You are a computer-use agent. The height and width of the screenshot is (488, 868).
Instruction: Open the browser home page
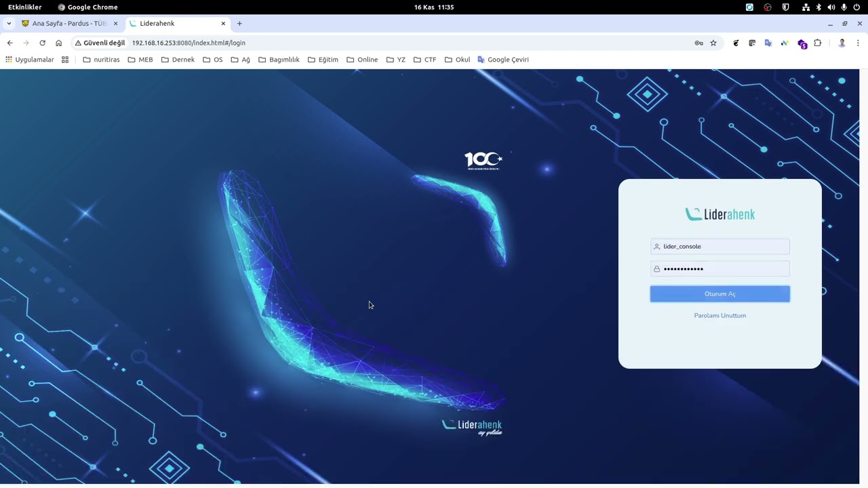pyautogui.click(x=58, y=43)
